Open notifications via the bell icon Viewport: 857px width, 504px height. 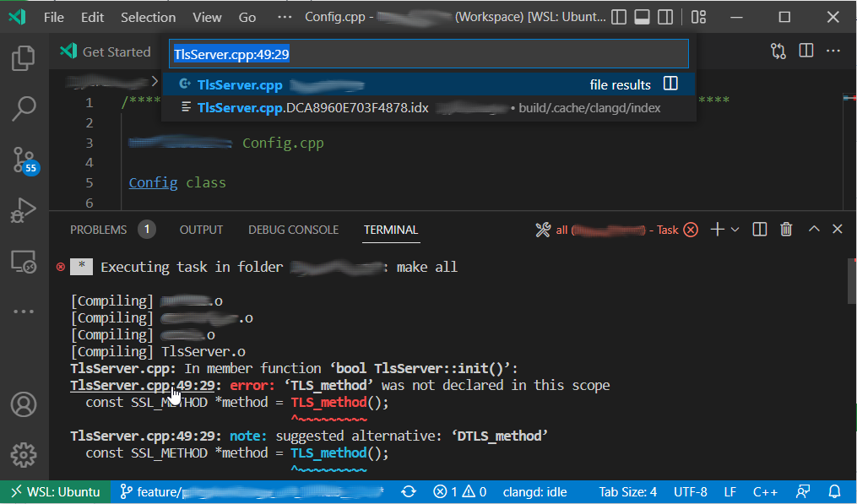coord(835,490)
